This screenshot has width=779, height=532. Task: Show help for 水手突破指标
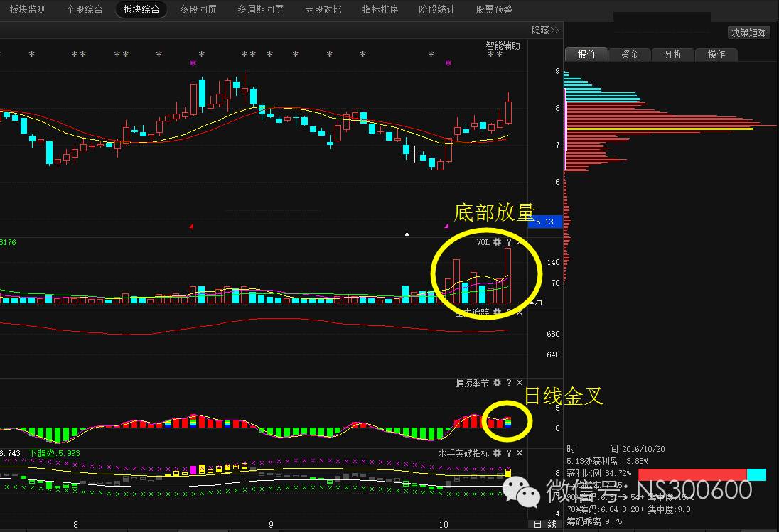coord(508,453)
